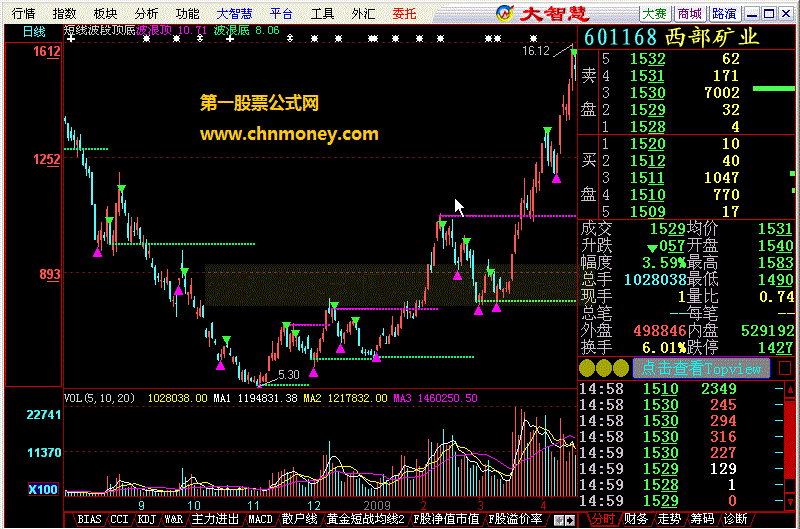The height and width of the screenshot is (529, 800).
Task: Select the 走势 panel tab
Action: coord(669,519)
